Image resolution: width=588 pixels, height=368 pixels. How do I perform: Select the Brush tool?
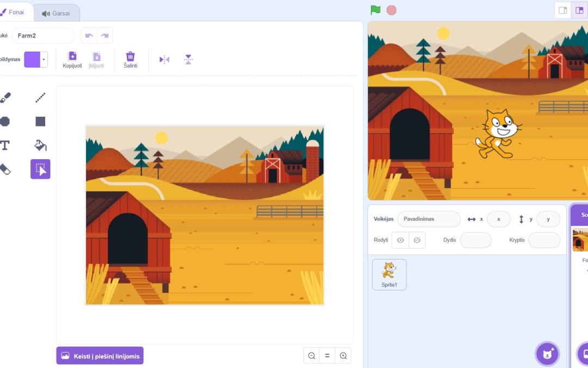(x=4, y=98)
